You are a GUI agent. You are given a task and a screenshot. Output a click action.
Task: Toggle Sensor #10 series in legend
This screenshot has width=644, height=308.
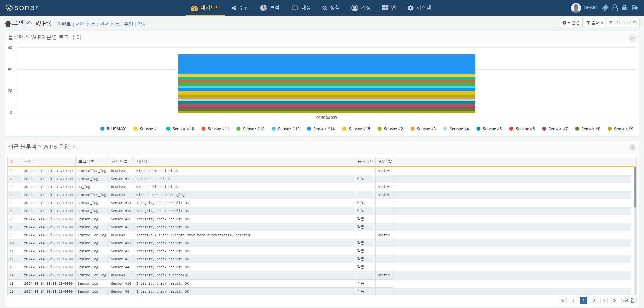coord(180,129)
